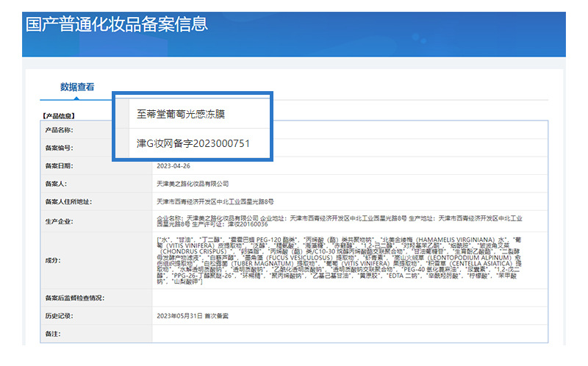This screenshot has width=588, height=366.
Task: Select the 生产企业 details with license 津妆20160036
Action: click(x=340, y=221)
